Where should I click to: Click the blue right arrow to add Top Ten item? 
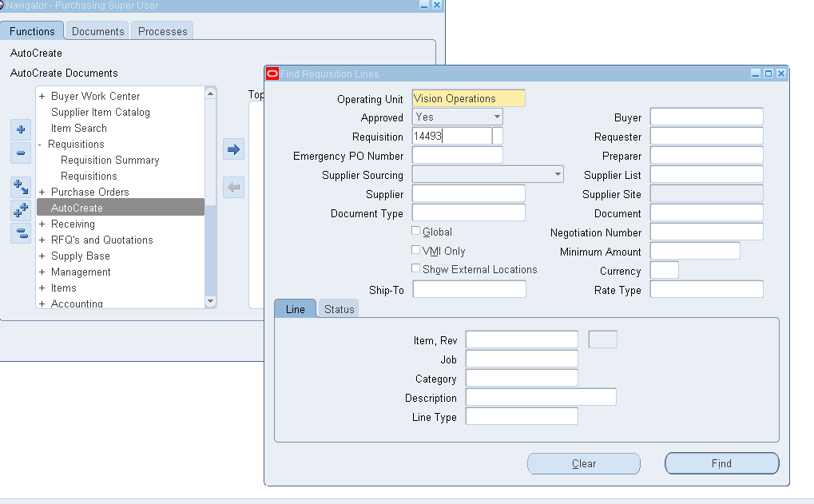click(232, 149)
